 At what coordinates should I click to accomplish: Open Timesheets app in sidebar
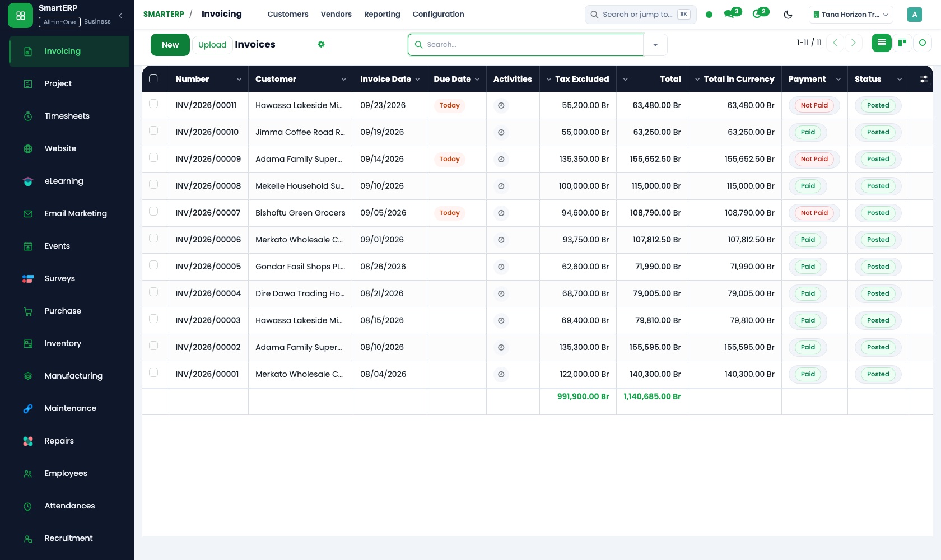69,116
